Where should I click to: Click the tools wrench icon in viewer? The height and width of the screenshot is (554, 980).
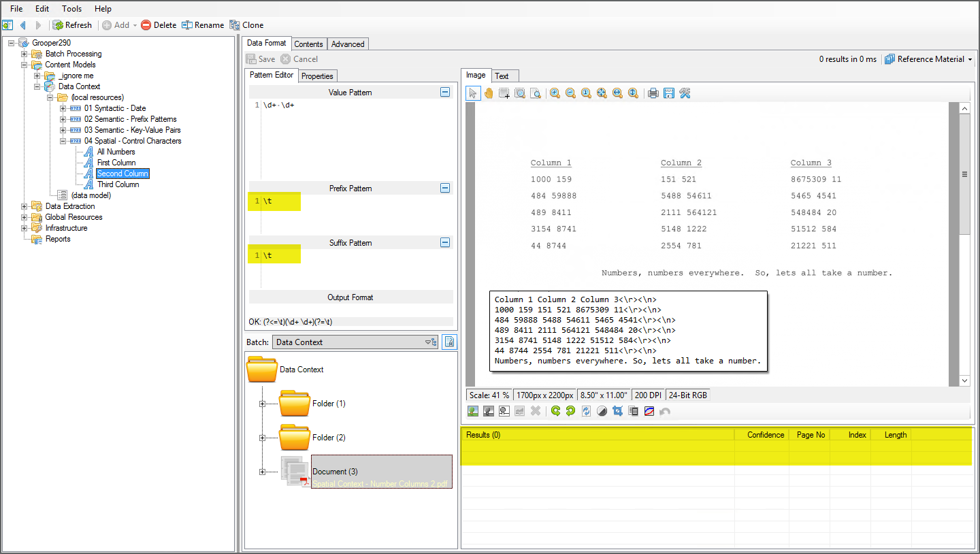click(x=685, y=93)
